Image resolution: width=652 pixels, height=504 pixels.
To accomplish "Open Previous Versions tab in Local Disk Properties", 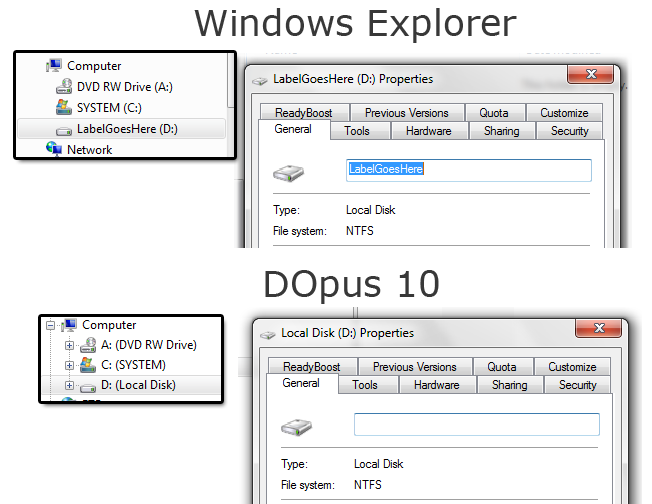I will tap(415, 366).
